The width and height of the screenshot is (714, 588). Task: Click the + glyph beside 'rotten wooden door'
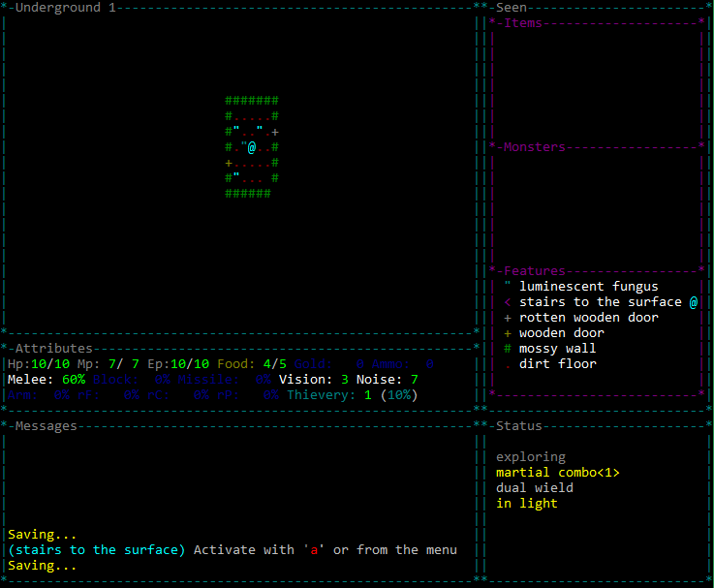pos(508,318)
